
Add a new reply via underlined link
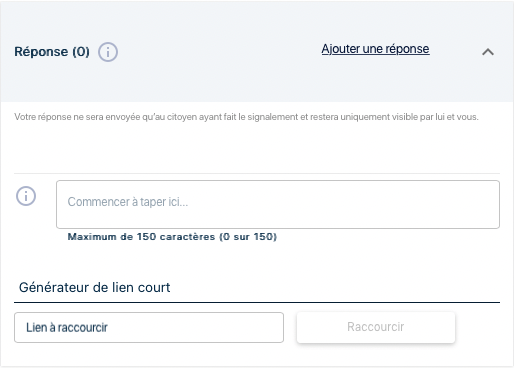[375, 49]
